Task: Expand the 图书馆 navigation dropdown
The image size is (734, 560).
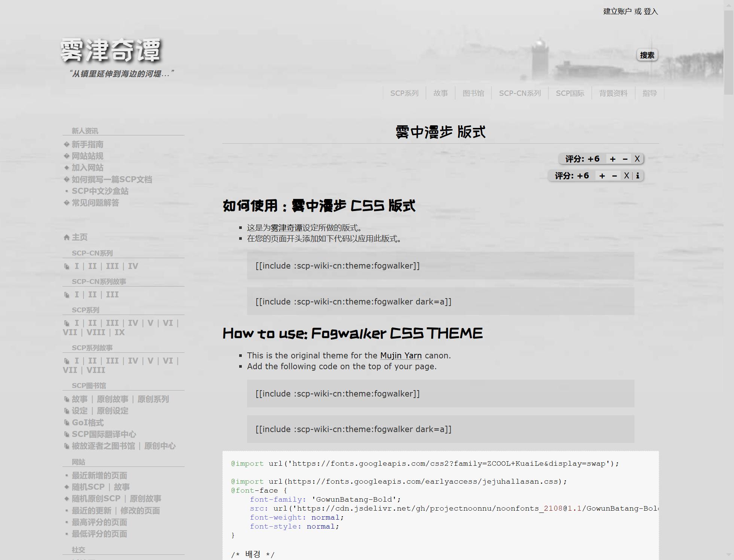Action: pos(473,93)
